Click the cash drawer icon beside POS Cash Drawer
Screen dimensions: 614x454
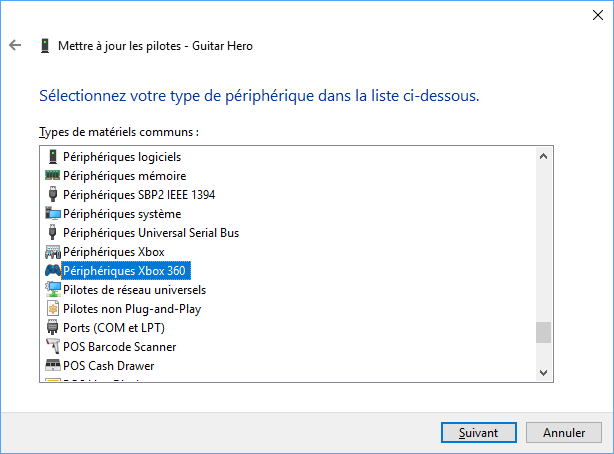pos(52,365)
